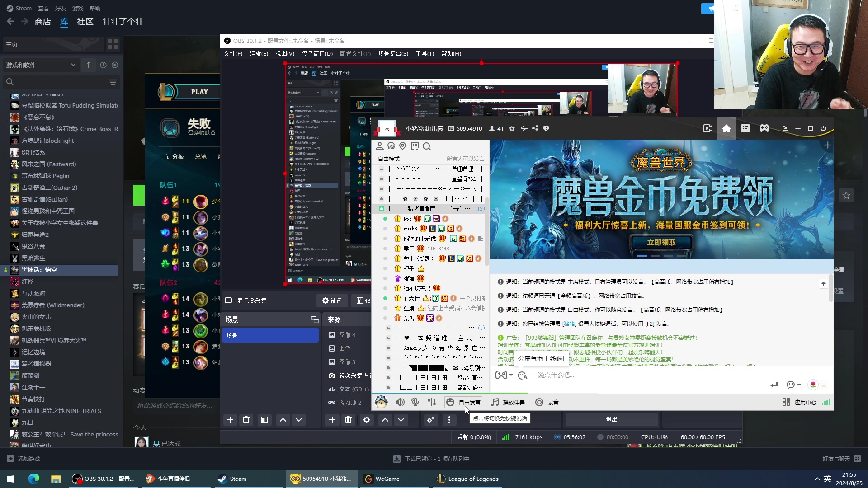Open YY audio mixer settings icon
The height and width of the screenshot is (488, 868).
432,402
